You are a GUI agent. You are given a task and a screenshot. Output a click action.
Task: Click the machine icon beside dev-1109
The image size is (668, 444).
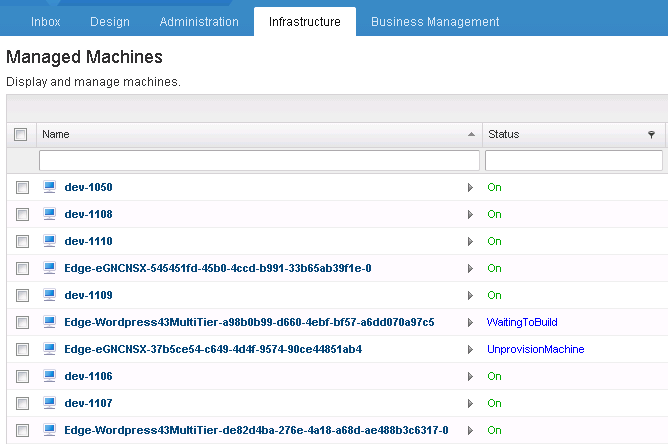pos(49,294)
